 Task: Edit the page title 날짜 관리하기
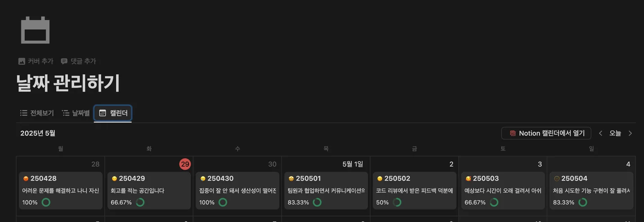click(68, 83)
